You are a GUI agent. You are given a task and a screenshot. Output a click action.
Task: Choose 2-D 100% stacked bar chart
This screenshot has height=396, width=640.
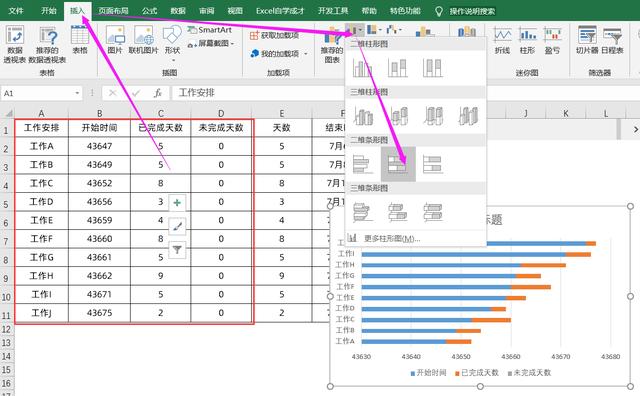[x=433, y=164]
